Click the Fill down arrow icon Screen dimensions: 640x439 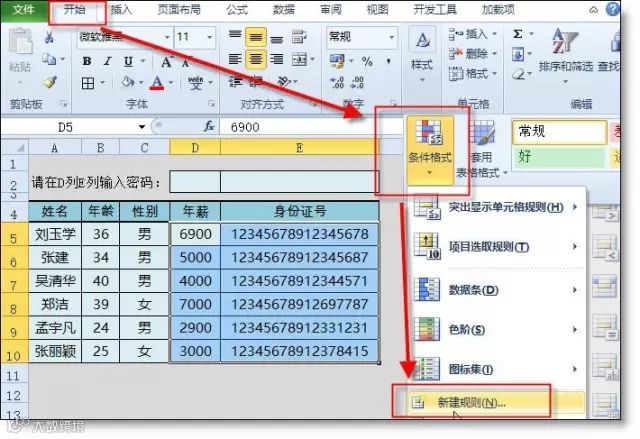point(518,54)
